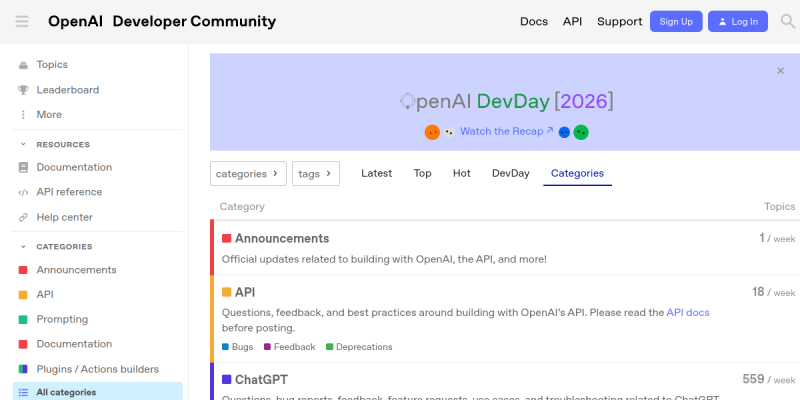
Task: Click the green Prompting sidebar swatch
Action: click(23, 319)
